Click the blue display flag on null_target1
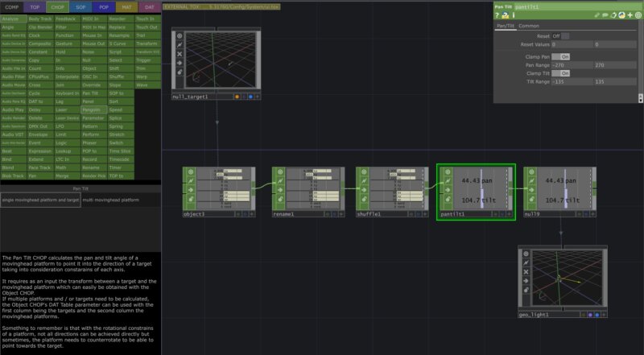 (250, 97)
